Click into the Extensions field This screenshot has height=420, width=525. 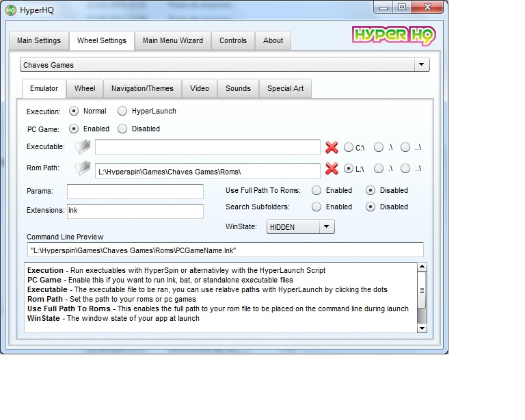(135, 211)
